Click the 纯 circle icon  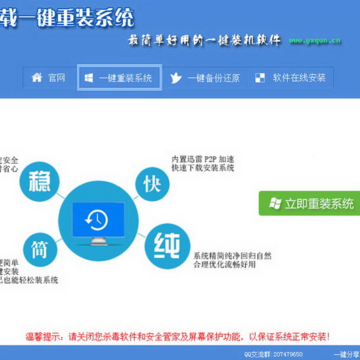(167, 246)
